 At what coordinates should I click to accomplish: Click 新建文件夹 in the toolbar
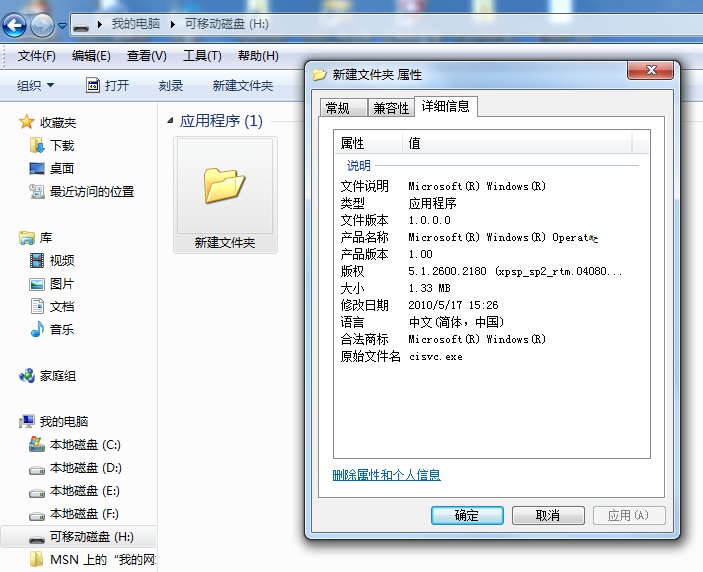[243, 85]
